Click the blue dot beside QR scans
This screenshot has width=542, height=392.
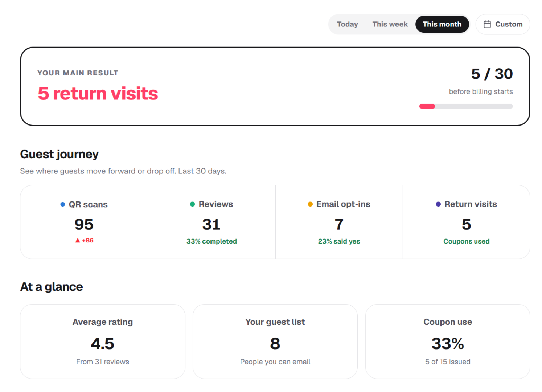[x=62, y=204]
